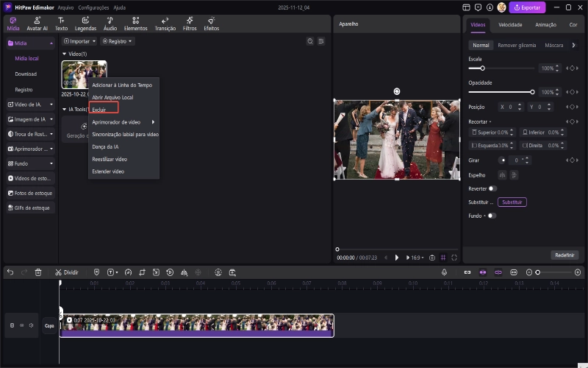Toggle track visibility eye icon on the timeline
This screenshot has width=588, height=368.
click(x=21, y=325)
